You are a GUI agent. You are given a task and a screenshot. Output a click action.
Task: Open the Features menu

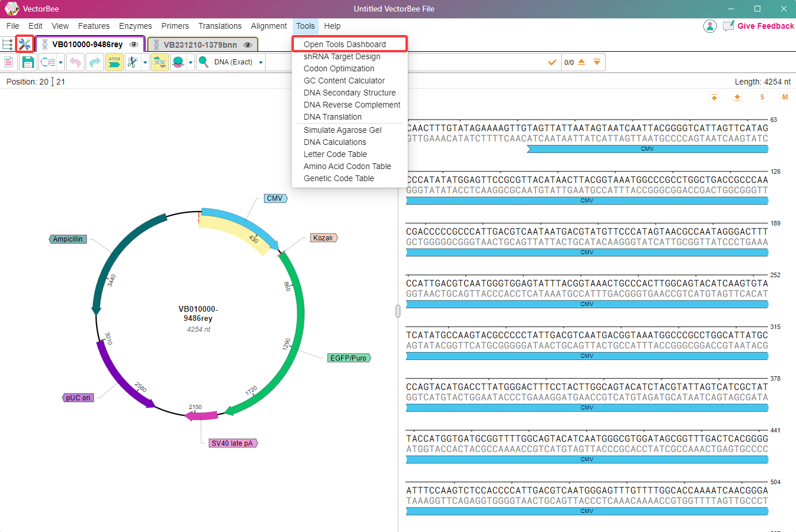(94, 26)
